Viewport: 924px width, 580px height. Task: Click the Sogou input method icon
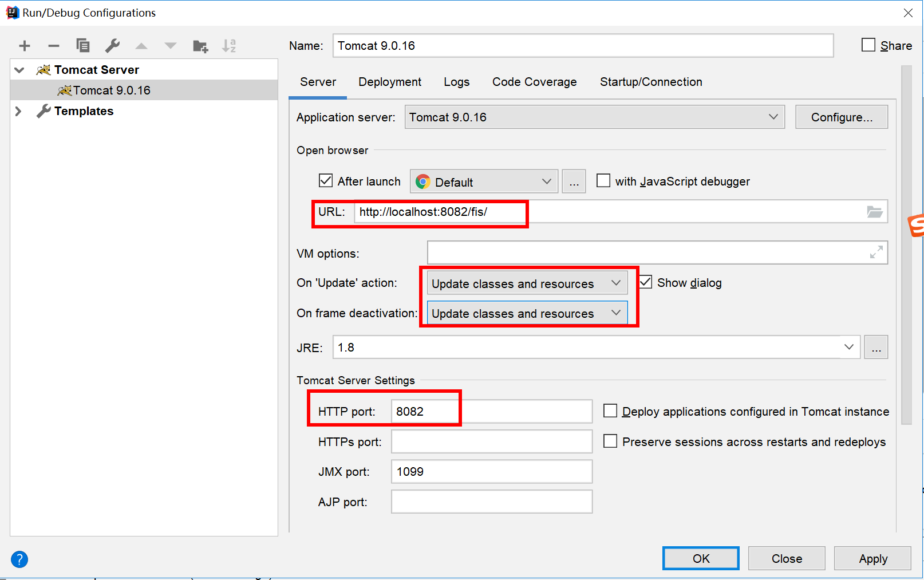pyautogui.click(x=916, y=225)
